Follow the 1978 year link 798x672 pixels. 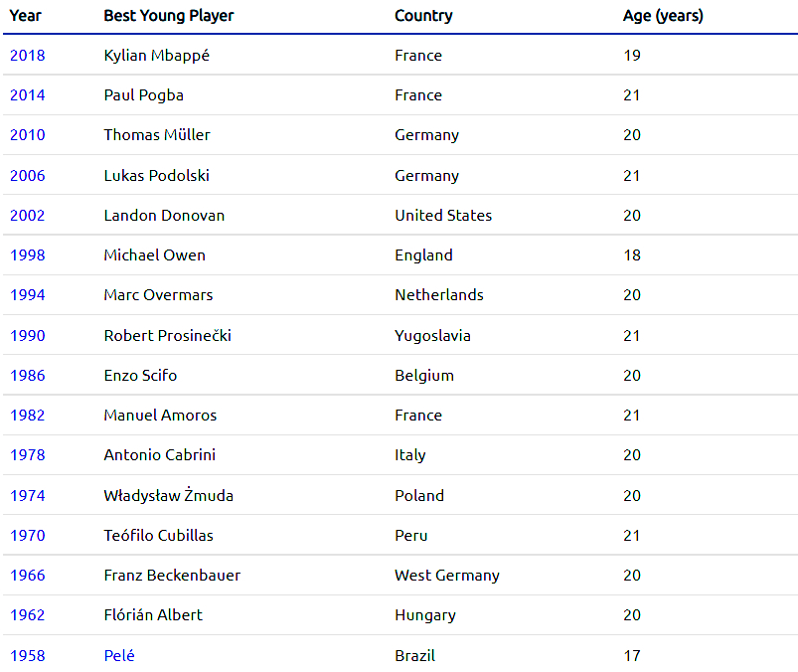tap(28, 455)
